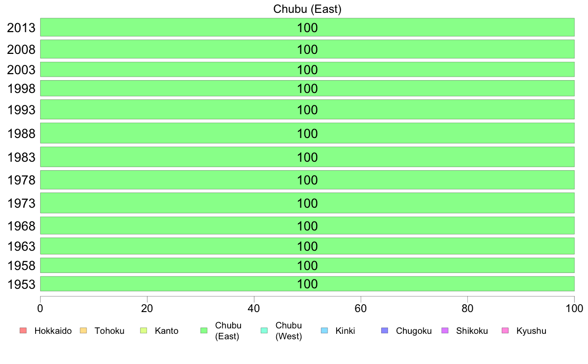Click the Kyushu pink legend swatch
Viewport: 588px width, 364px height.
pos(505,330)
